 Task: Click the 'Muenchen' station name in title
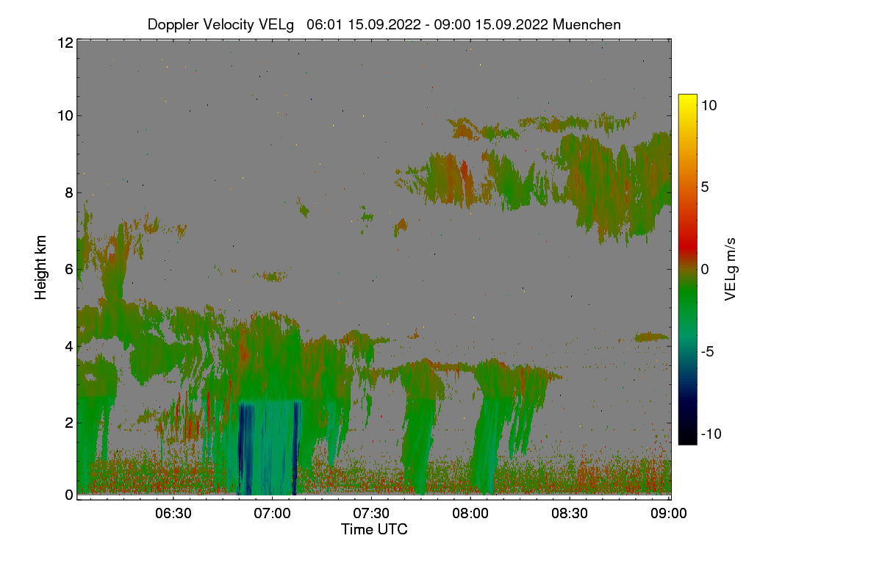[587, 24]
